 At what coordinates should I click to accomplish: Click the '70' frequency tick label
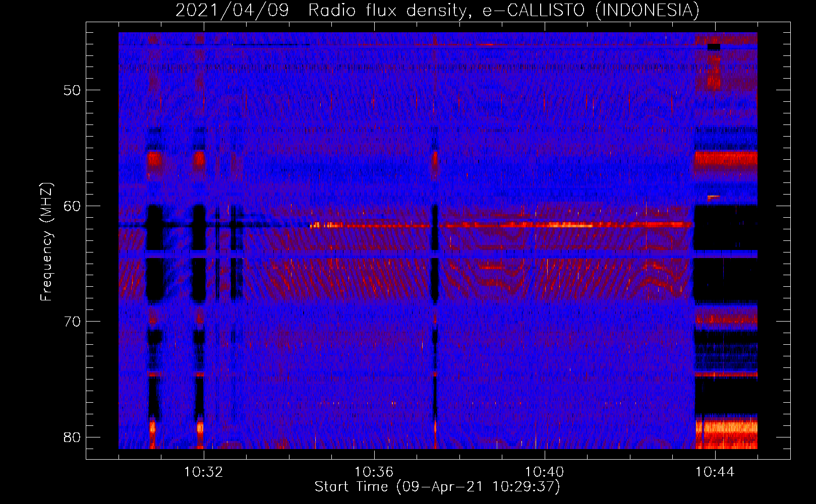pyautogui.click(x=72, y=322)
